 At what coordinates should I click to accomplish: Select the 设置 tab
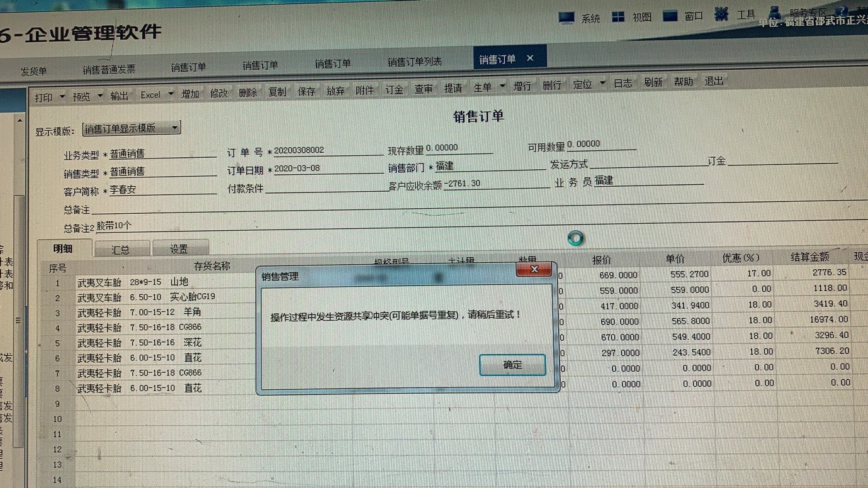click(179, 249)
